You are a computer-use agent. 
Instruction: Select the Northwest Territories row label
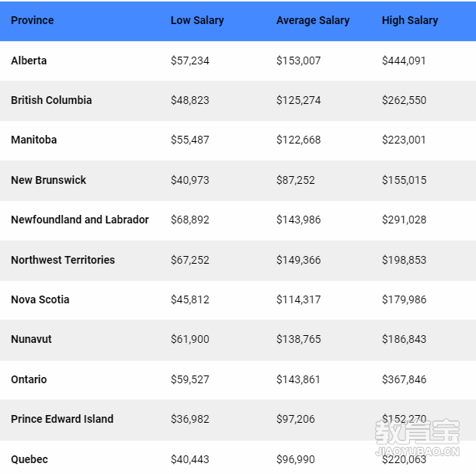[63, 260]
